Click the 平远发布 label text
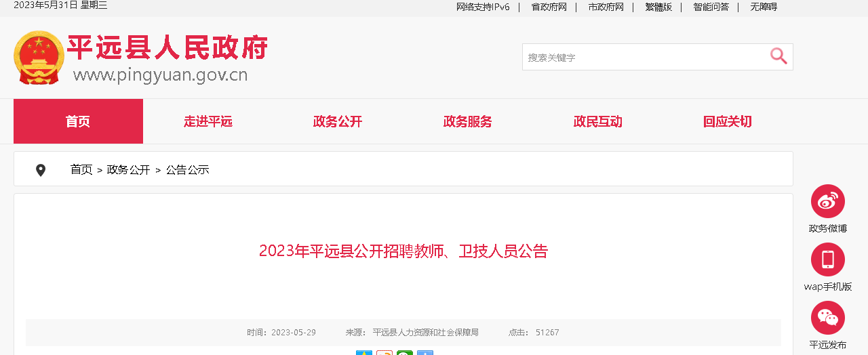The height and width of the screenshot is (355, 868). [828, 345]
